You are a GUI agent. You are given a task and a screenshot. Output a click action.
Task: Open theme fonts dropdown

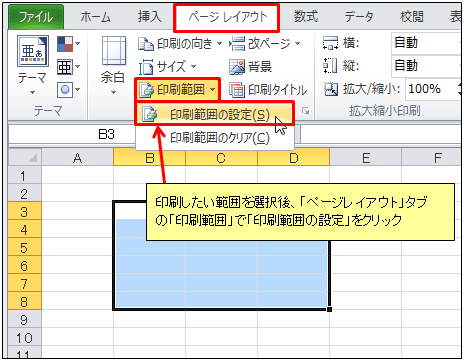(69, 67)
